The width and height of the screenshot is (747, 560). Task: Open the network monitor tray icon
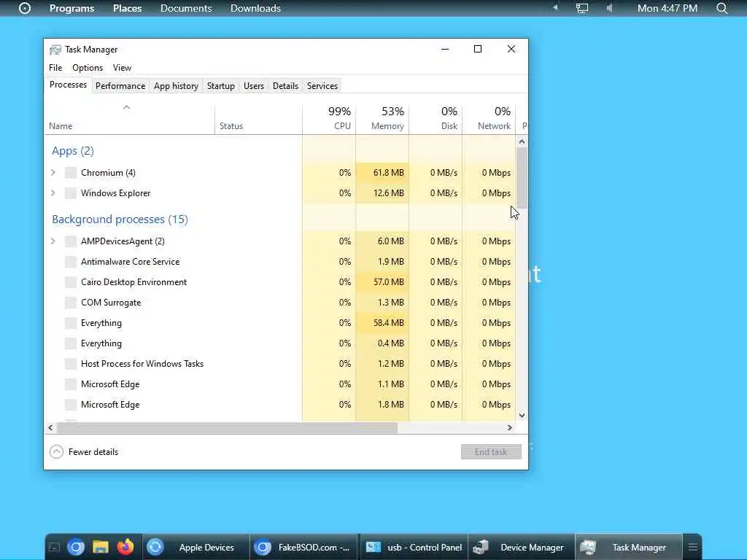(x=581, y=8)
